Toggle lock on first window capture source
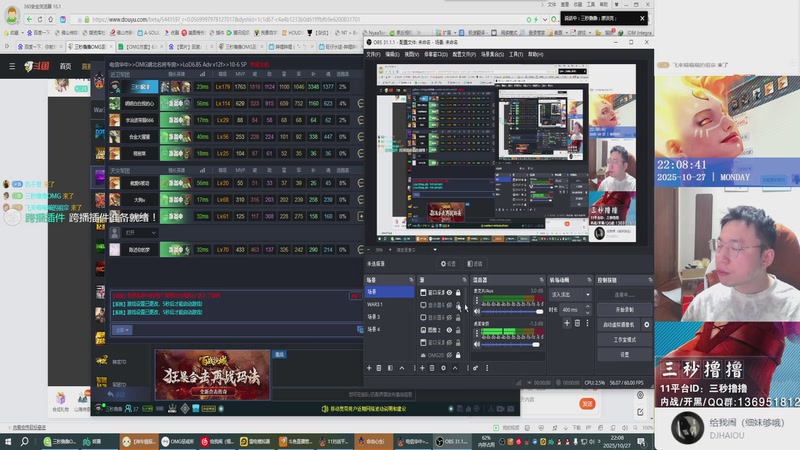Viewport: 800px width, 450px height. coord(458,293)
